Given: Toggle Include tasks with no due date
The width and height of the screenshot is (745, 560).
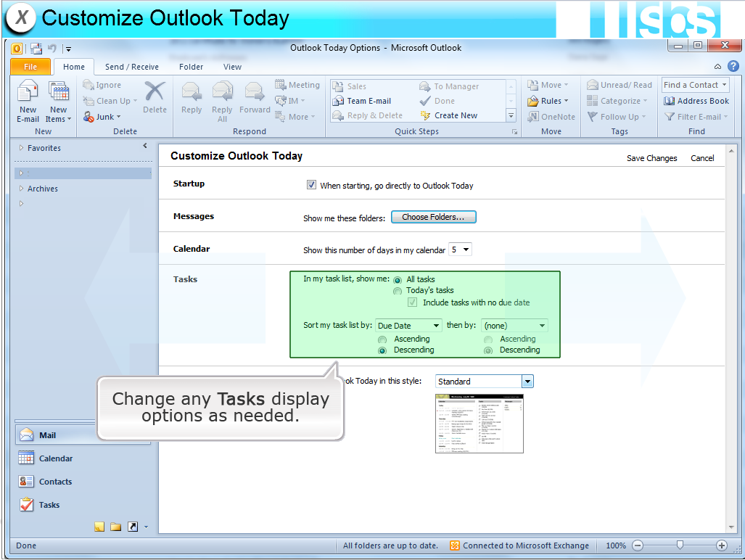Looking at the screenshot, I should point(413,302).
